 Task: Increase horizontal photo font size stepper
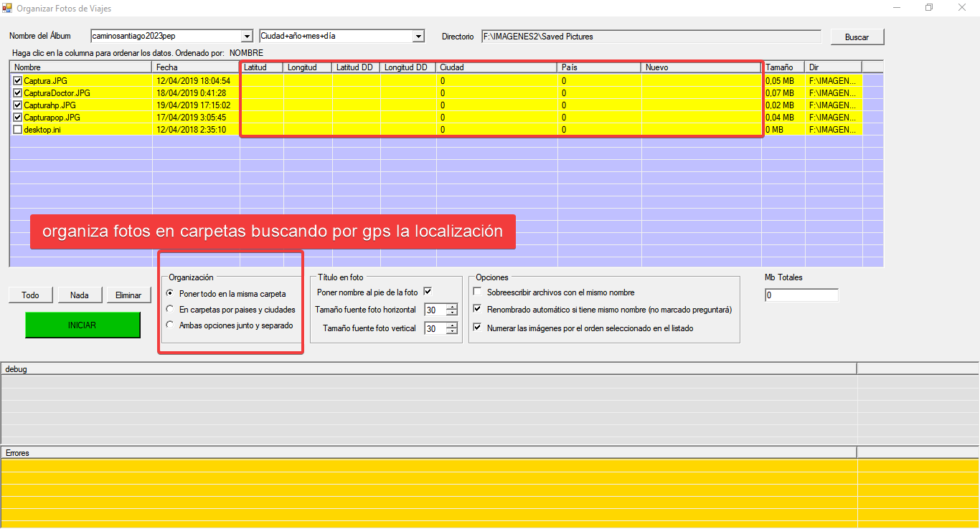pos(451,307)
